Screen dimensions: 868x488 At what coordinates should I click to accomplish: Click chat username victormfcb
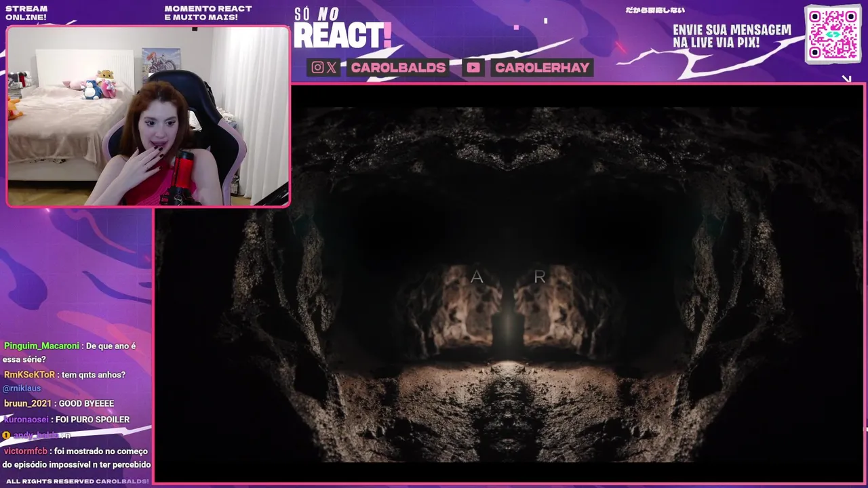[x=25, y=451]
